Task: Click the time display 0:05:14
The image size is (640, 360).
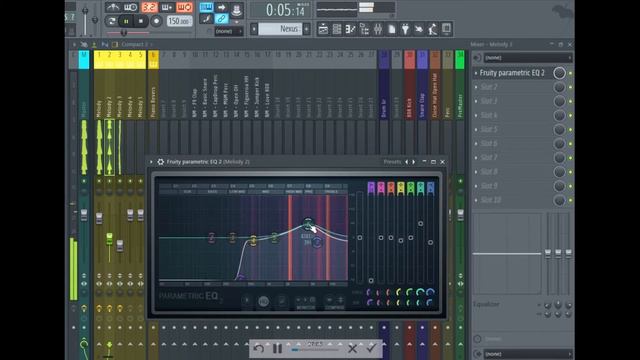Action: coord(286,10)
